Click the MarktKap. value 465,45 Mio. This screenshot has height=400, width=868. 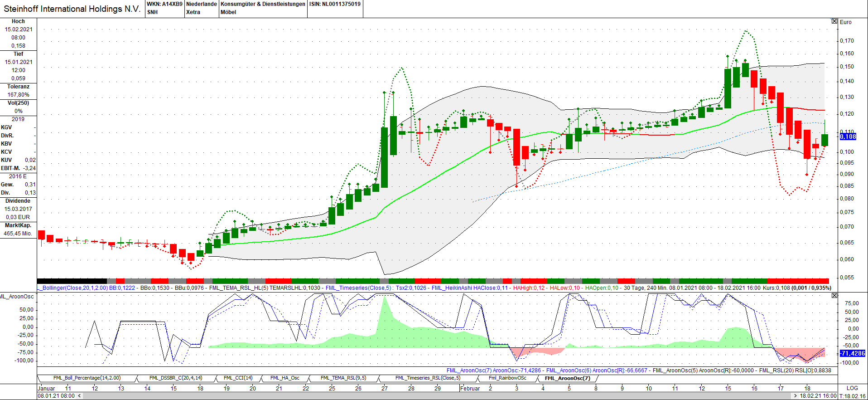click(x=18, y=234)
